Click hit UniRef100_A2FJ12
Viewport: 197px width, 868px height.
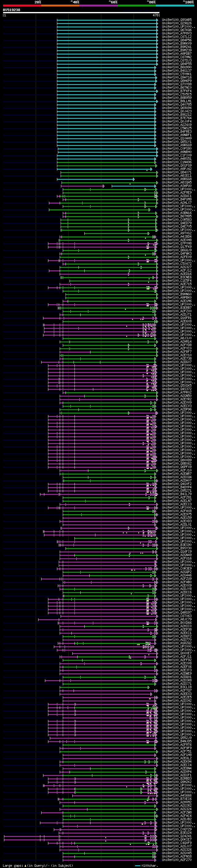pos(177,271)
